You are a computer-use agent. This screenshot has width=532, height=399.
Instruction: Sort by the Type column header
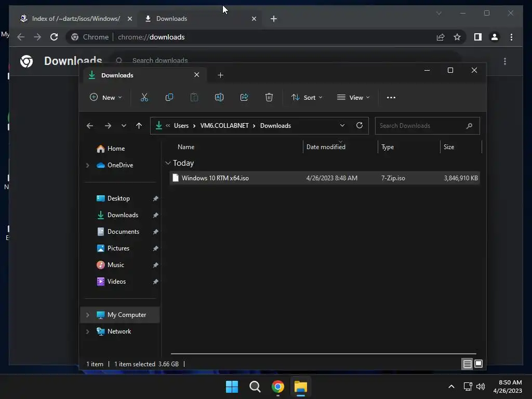tap(388, 147)
